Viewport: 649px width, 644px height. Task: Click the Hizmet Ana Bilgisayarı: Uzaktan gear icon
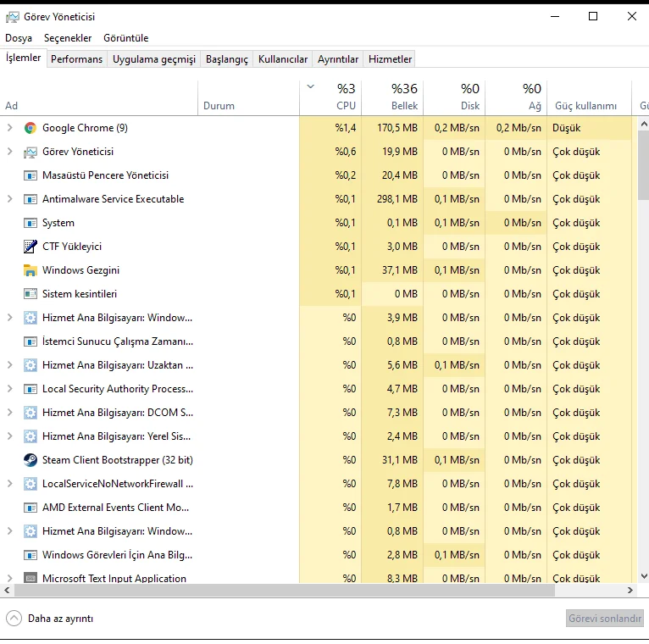click(x=31, y=365)
